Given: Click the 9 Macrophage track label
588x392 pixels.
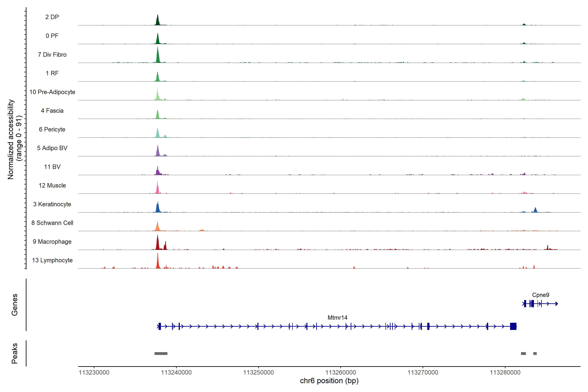Looking at the screenshot, I should click(x=52, y=242).
